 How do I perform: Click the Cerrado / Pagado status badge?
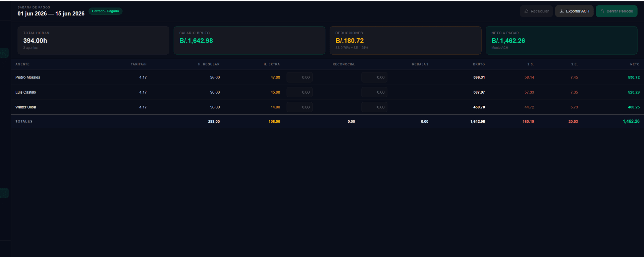point(105,11)
